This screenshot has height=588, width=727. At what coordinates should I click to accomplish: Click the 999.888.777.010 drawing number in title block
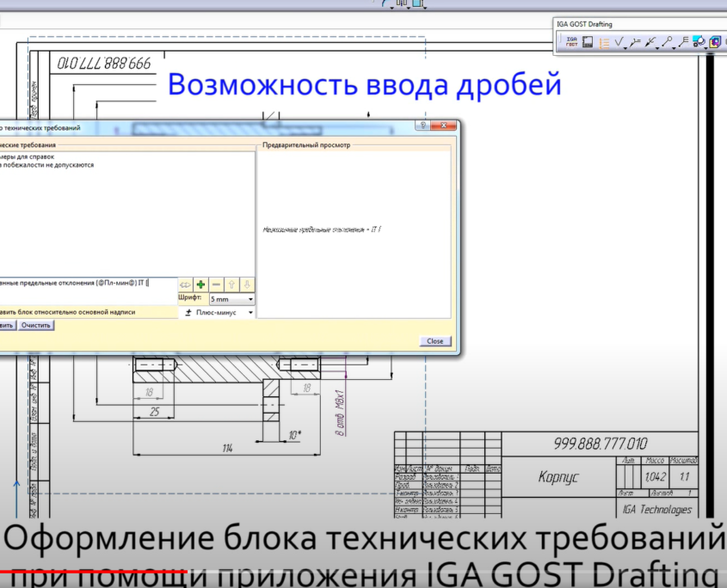click(600, 444)
